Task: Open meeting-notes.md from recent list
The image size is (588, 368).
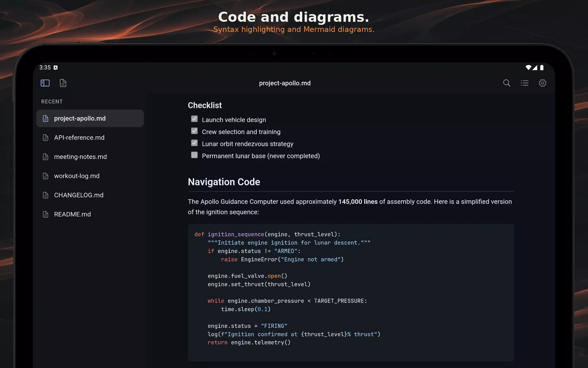Action: pyautogui.click(x=90, y=157)
